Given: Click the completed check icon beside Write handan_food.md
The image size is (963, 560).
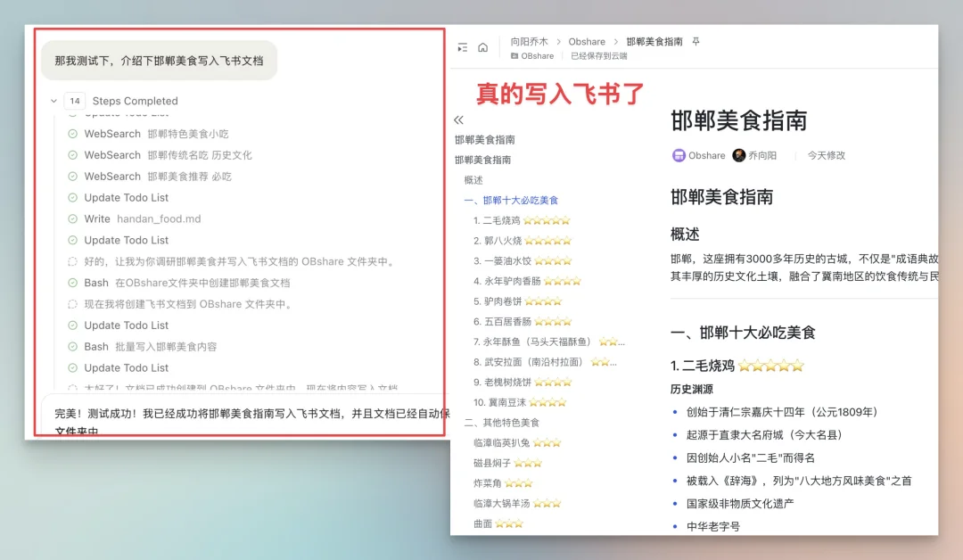Looking at the screenshot, I should (71, 218).
